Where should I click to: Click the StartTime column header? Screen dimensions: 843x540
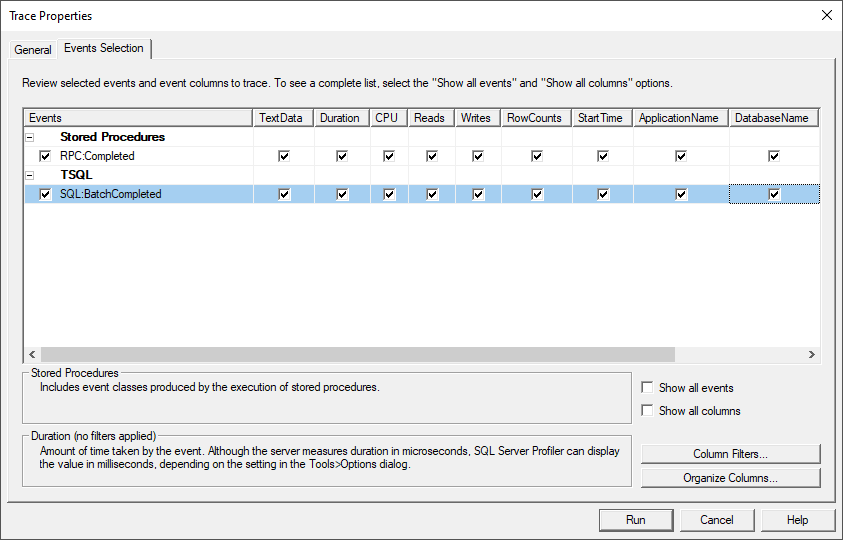[x=603, y=118]
